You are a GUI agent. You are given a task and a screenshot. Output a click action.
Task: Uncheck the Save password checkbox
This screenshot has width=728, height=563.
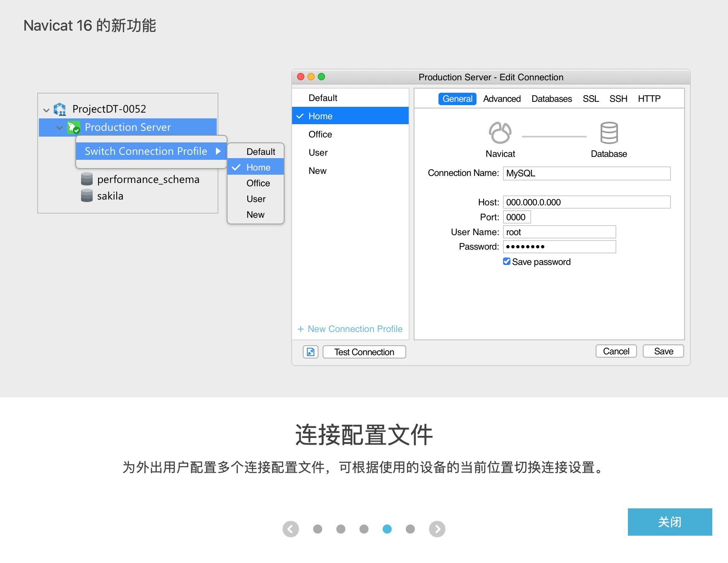pos(506,261)
